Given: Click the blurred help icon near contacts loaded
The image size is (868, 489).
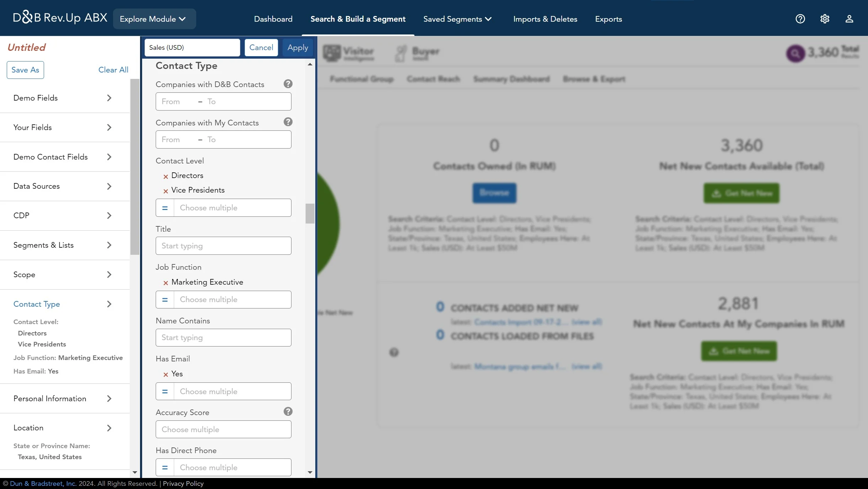Looking at the screenshot, I should click(x=394, y=352).
